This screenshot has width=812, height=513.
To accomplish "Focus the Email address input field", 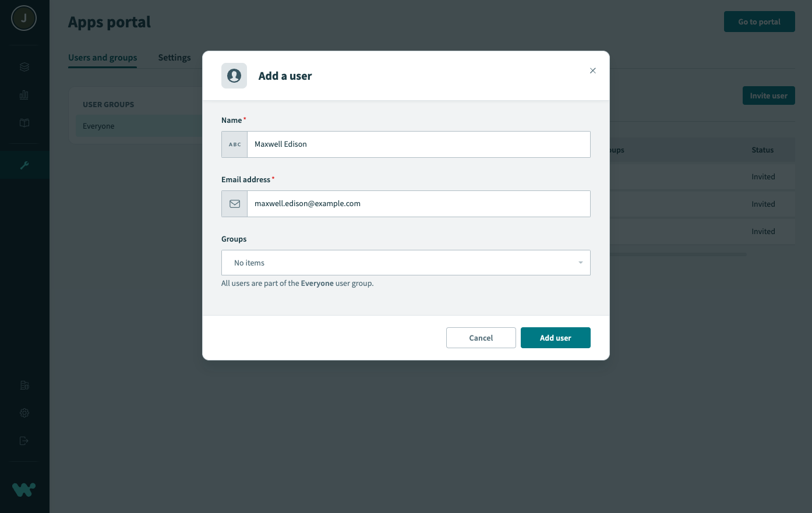I will click(418, 204).
